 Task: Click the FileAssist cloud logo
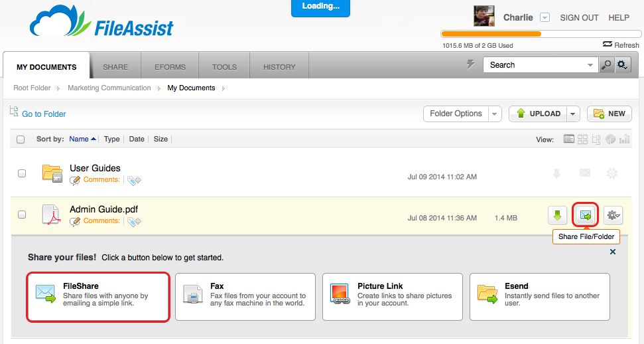101,22
